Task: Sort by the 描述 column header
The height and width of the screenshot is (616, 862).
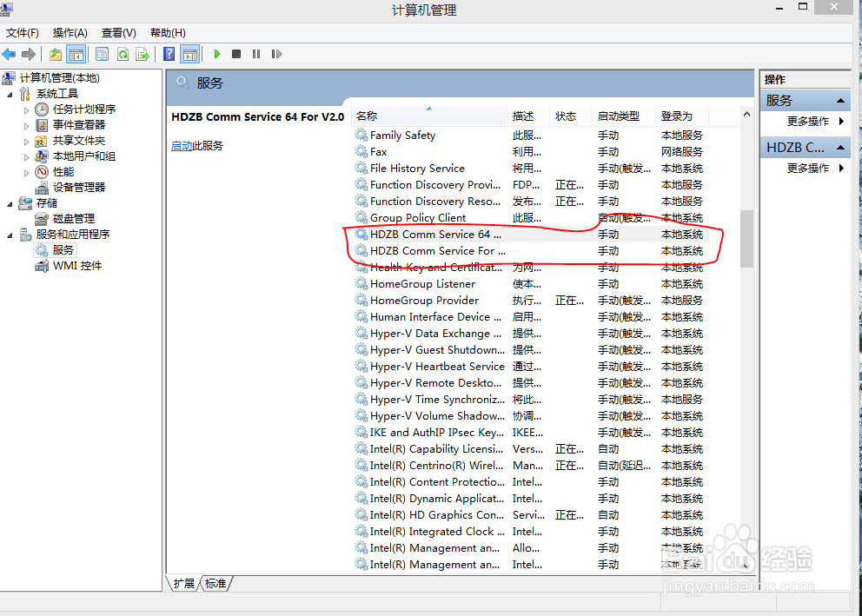Action: click(x=527, y=116)
